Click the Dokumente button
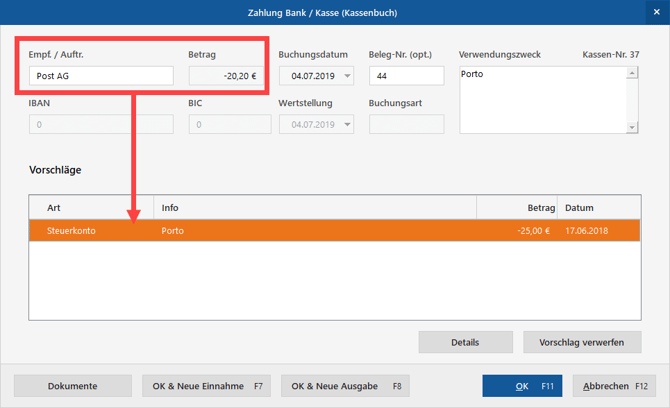This screenshot has height=408, width=670. (x=73, y=386)
